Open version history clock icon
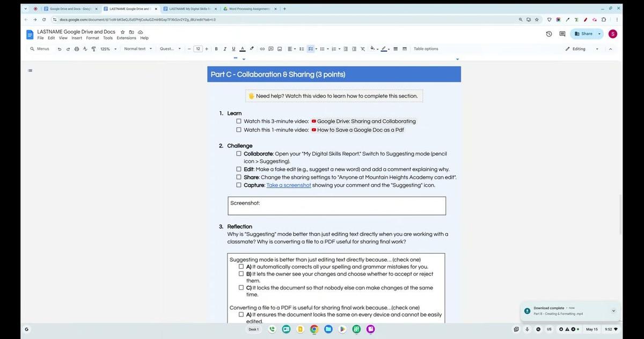 (x=549, y=34)
